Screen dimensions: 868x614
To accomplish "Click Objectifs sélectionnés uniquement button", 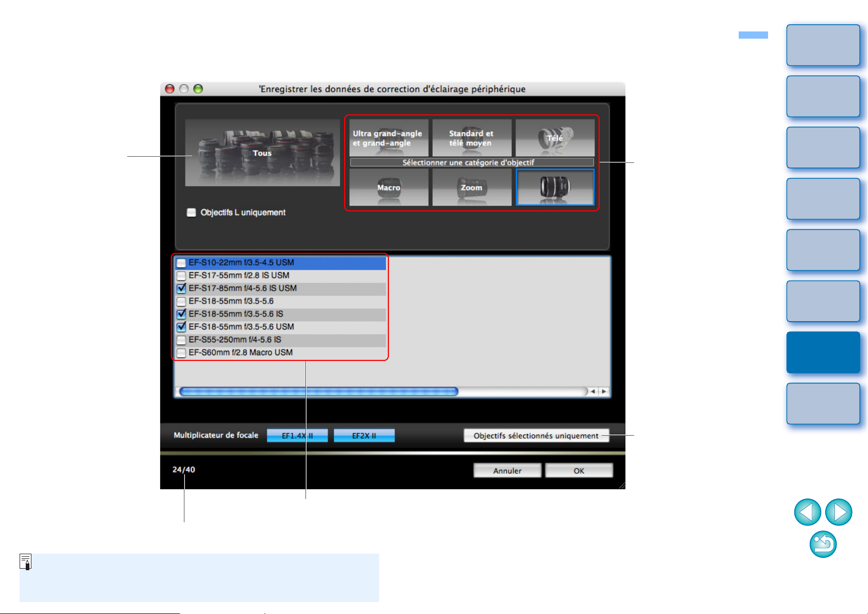I will (x=536, y=436).
